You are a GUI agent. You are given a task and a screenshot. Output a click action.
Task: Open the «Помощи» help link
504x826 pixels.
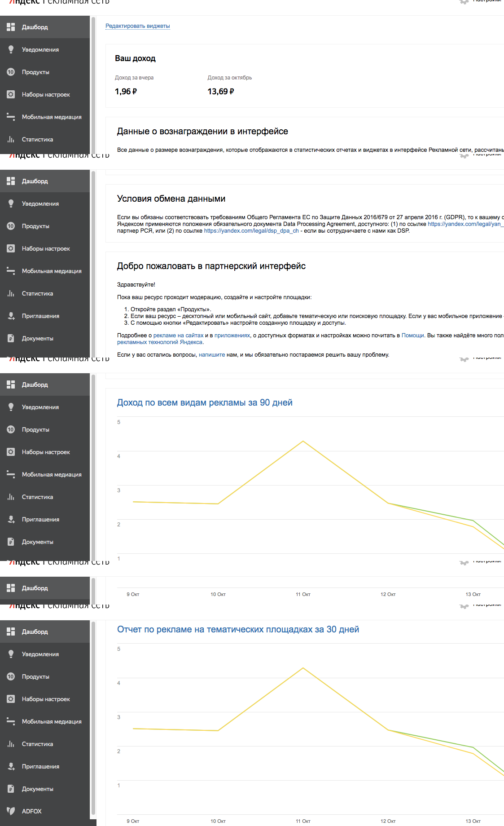pos(412,336)
